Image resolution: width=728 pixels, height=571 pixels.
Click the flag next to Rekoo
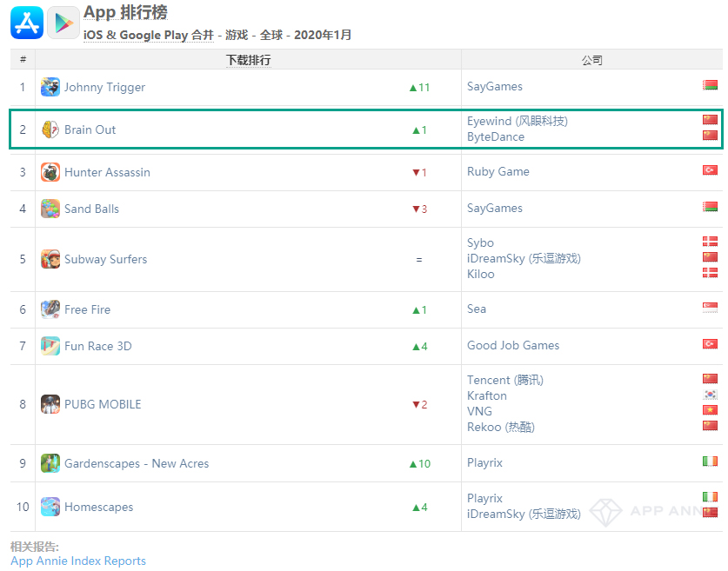[x=710, y=426]
